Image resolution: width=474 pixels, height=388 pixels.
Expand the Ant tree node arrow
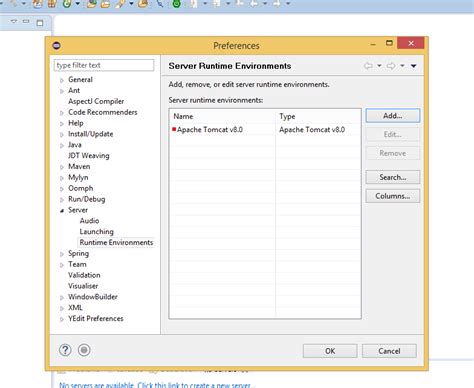tap(62, 91)
